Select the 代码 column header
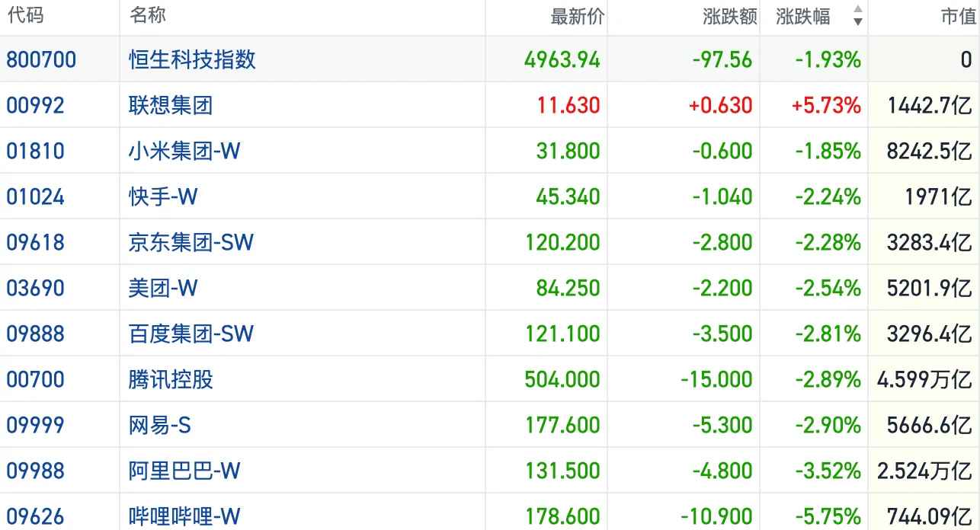Image resolution: width=980 pixels, height=530 pixels. 25,15
